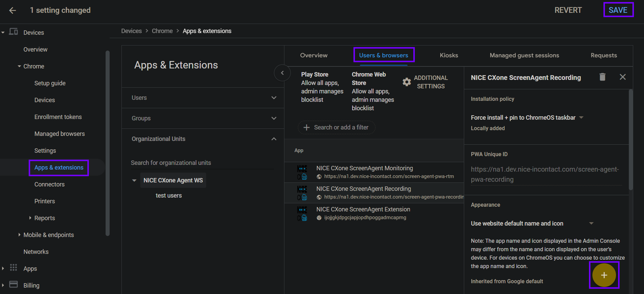Collapse the panel with the left chevron button

pos(282,73)
